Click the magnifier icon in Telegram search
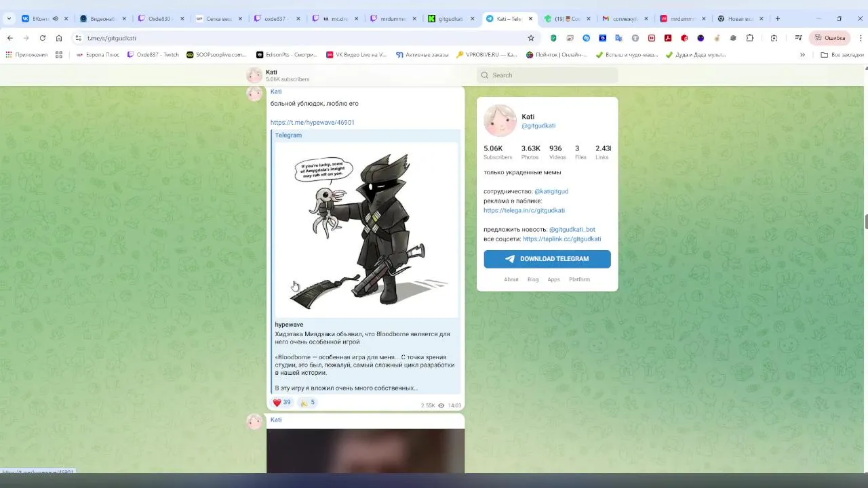The width and height of the screenshot is (868, 488). 485,75
